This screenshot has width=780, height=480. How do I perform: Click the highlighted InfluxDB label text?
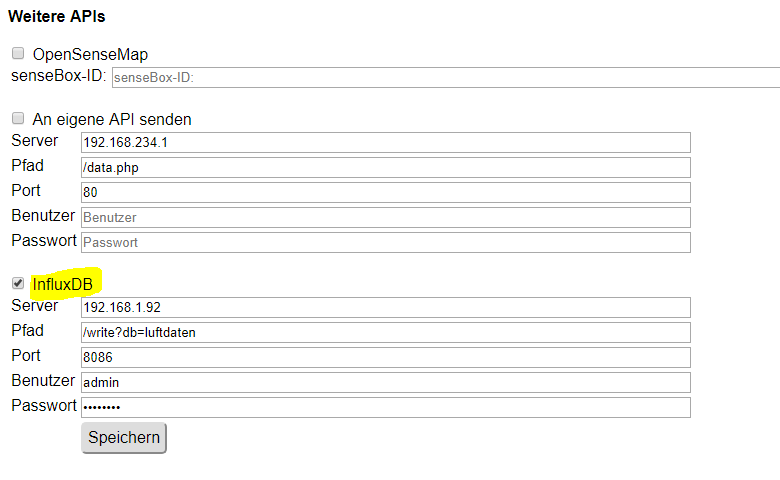click(62, 285)
